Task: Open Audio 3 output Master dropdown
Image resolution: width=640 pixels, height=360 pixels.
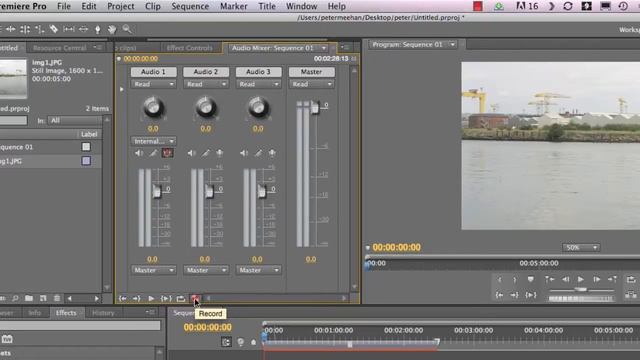Action: (x=258, y=270)
